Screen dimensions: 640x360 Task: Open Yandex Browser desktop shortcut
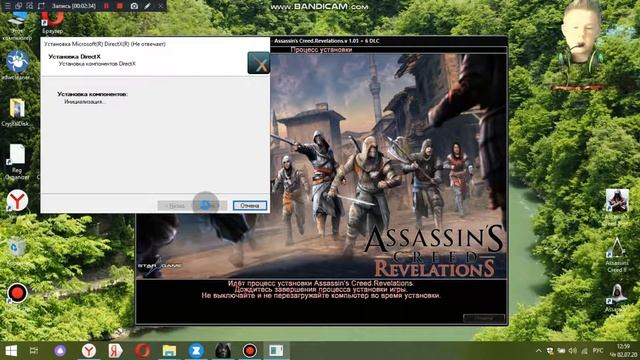pyautogui.click(x=17, y=200)
